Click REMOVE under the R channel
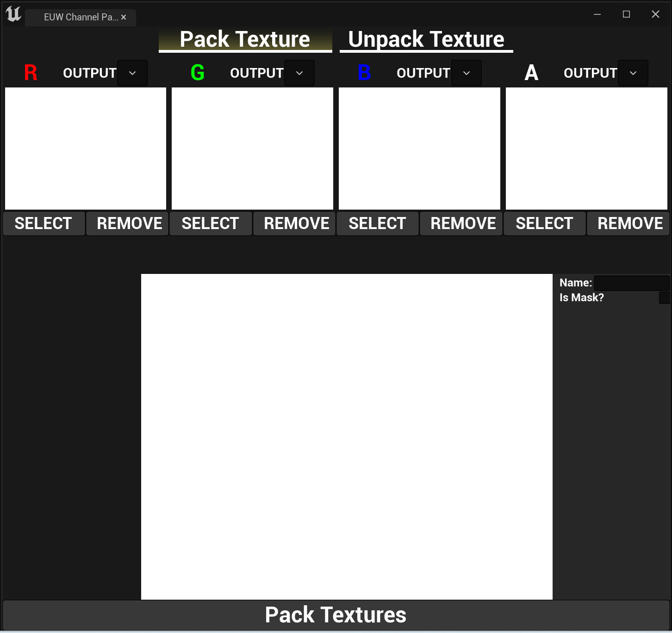 click(x=127, y=223)
